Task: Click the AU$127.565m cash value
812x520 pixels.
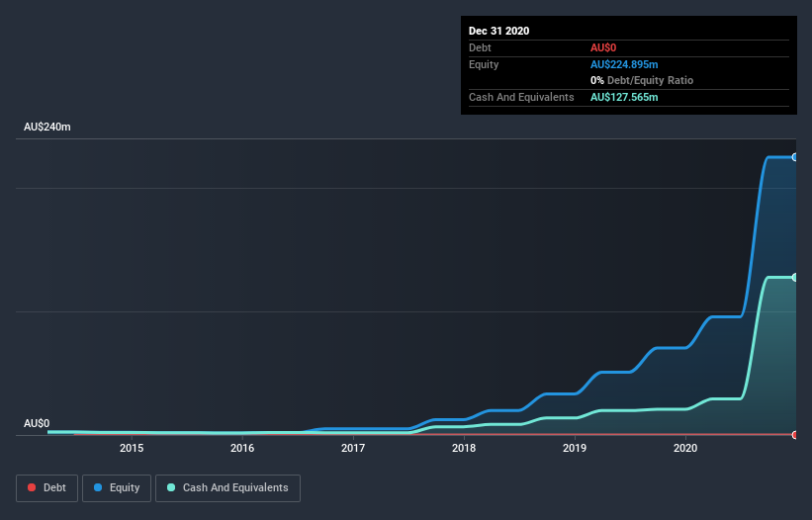Action: (624, 97)
